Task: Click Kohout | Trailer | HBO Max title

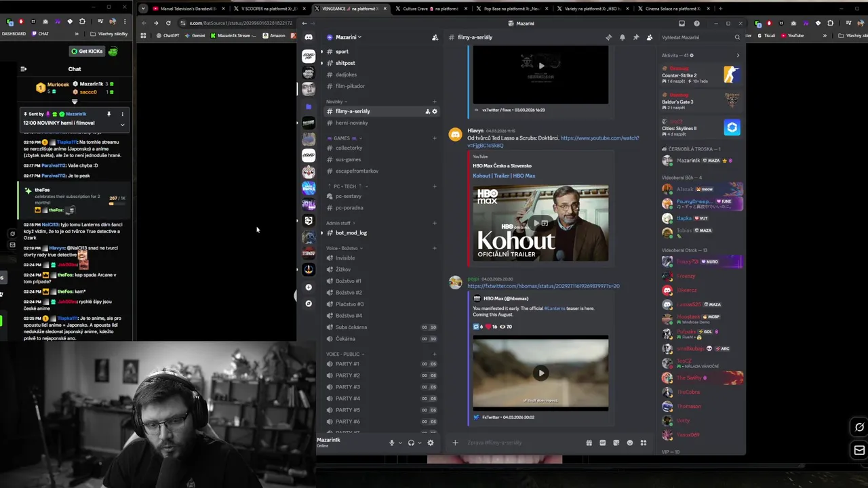Action: (x=504, y=176)
